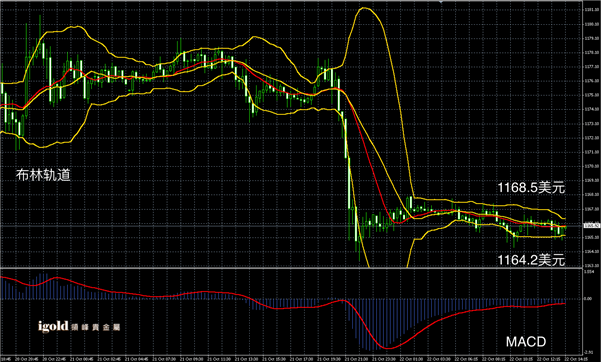Click the igold logo watermark
The width and height of the screenshot is (601, 362).
(x=53, y=326)
